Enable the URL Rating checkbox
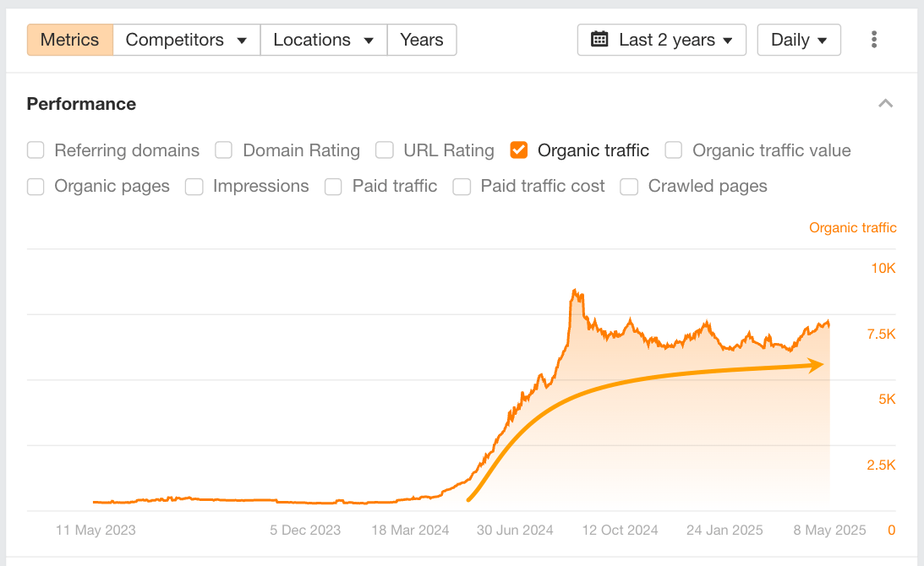This screenshot has height=566, width=924. point(385,150)
